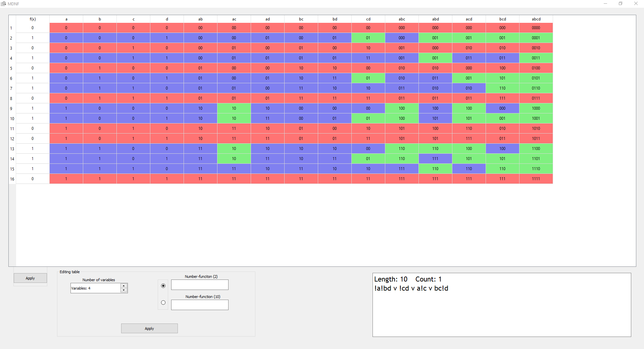This screenshot has height=349, width=644.
Task: Select the f(x) column header
Action: 33,19
